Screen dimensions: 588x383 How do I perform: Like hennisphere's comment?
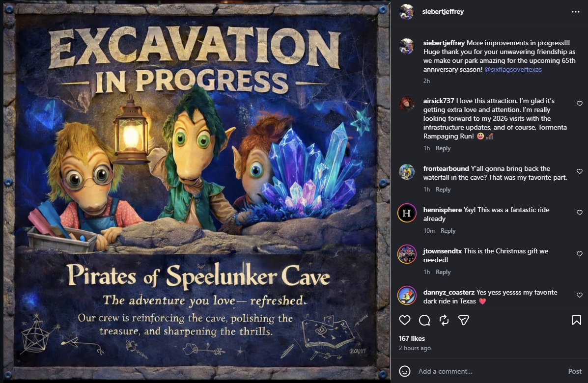click(579, 213)
